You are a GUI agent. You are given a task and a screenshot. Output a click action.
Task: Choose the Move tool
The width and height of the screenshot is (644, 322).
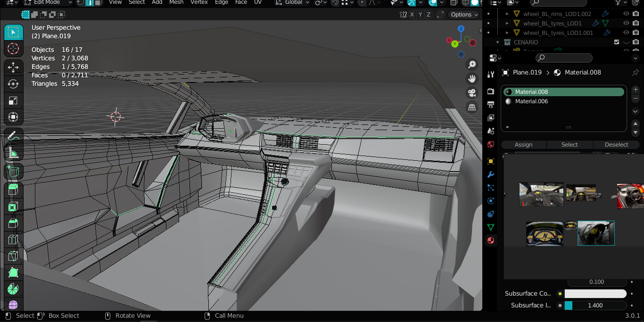coord(13,67)
